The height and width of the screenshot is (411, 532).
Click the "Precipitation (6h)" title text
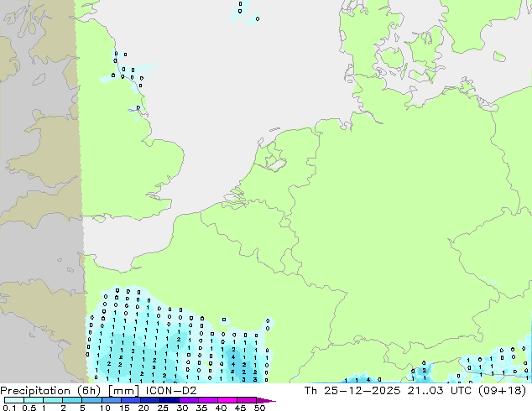[x=50, y=391]
